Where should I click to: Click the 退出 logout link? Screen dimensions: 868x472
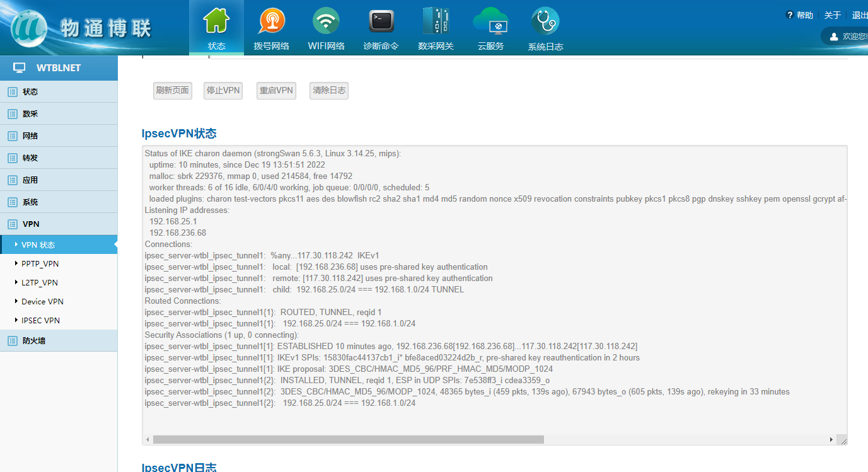point(859,15)
